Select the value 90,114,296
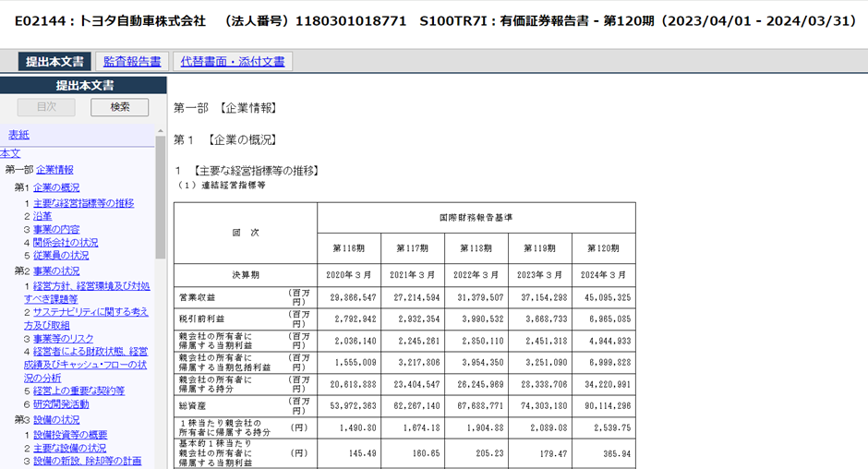 pyautogui.click(x=608, y=406)
